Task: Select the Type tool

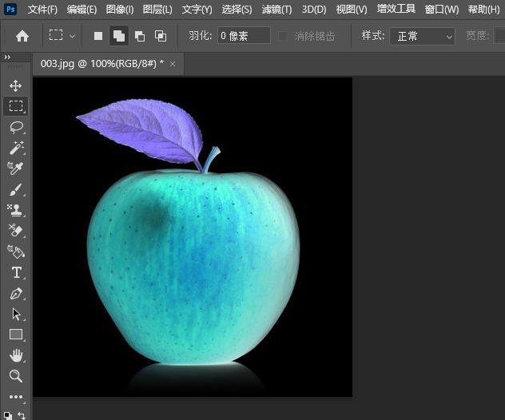Action: (17, 272)
